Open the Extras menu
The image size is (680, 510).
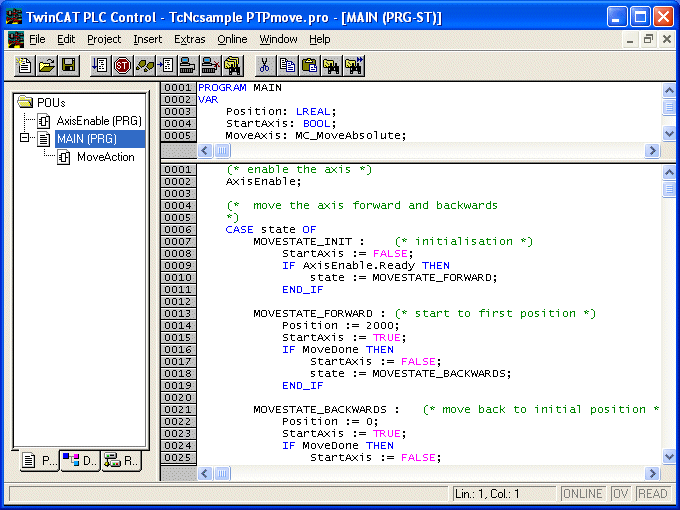[190, 39]
